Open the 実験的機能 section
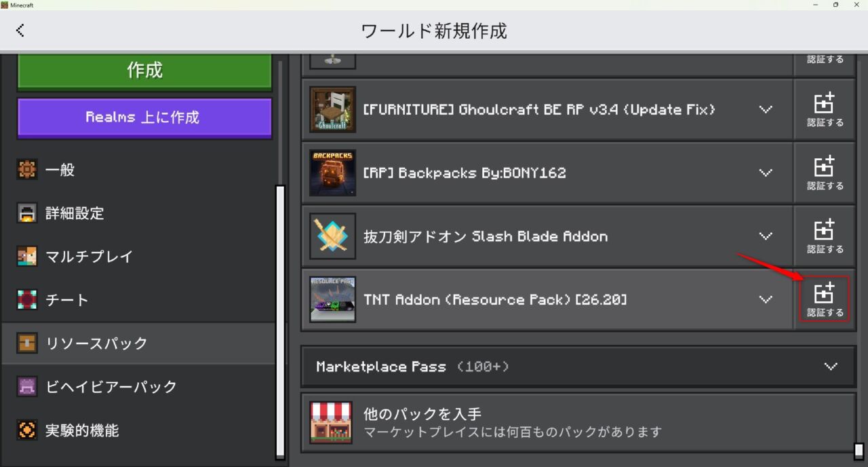The image size is (868, 467). coord(138,430)
